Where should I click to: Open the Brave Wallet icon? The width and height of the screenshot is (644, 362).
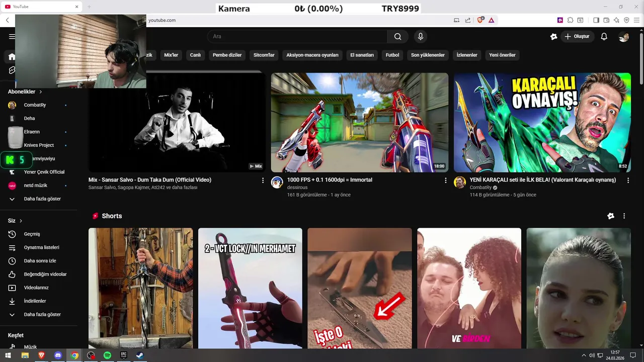click(606, 20)
